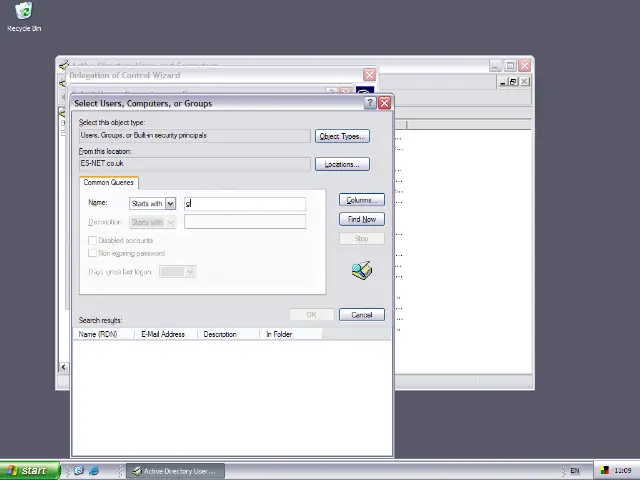Click the search-directory magnifier icon
Viewport: 640px width, 480px height.
362,271
